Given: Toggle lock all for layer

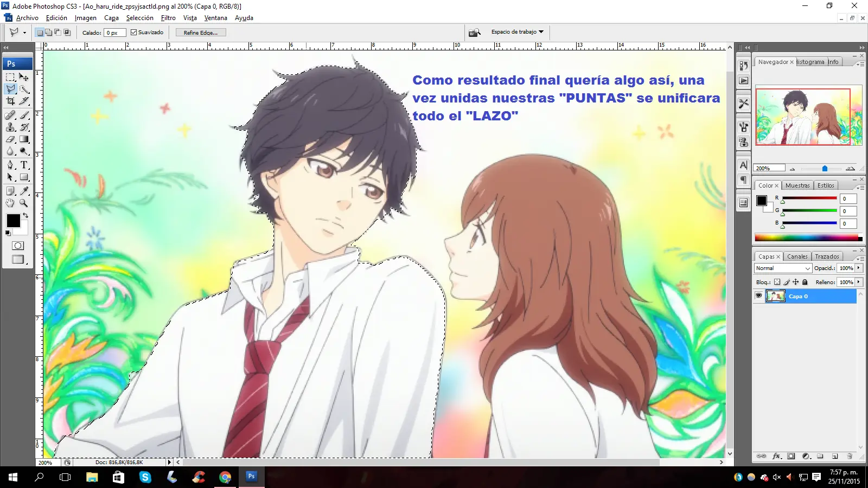Looking at the screenshot, I should coord(805,282).
